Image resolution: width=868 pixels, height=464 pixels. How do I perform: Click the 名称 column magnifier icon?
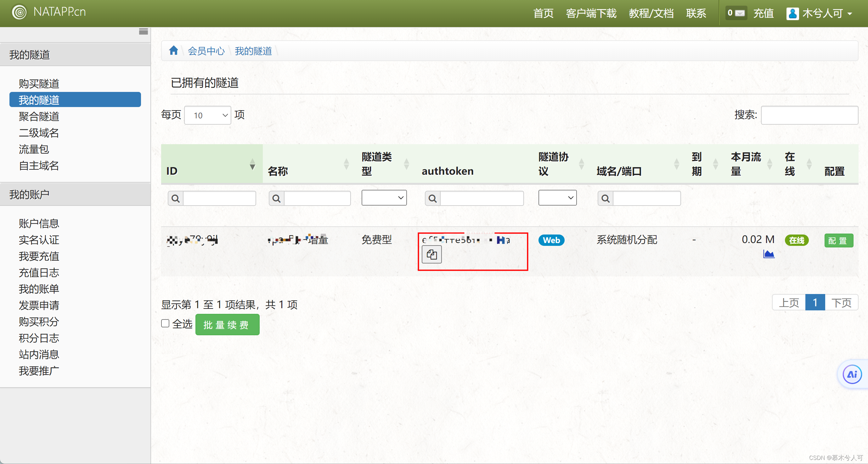pos(276,198)
